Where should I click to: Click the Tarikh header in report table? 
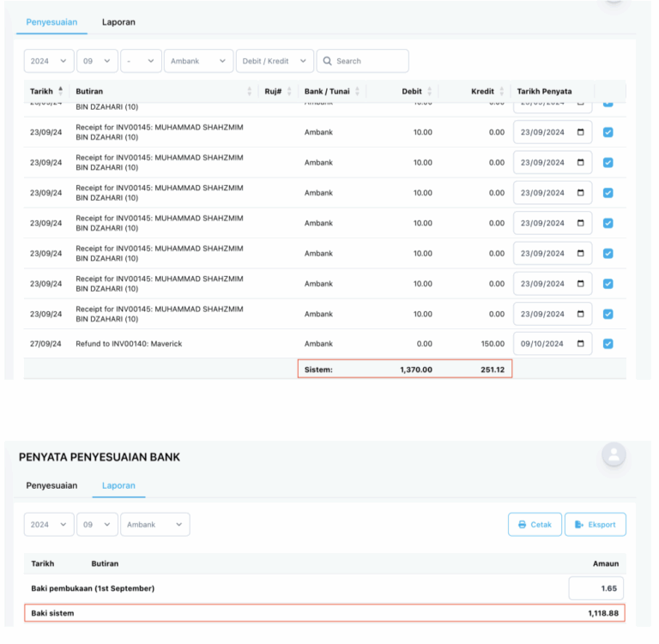click(42, 563)
